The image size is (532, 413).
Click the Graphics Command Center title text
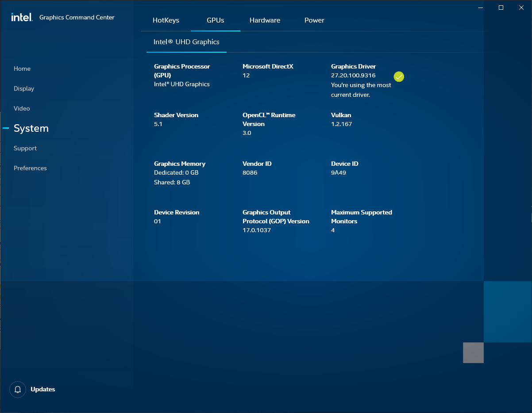[x=77, y=17]
